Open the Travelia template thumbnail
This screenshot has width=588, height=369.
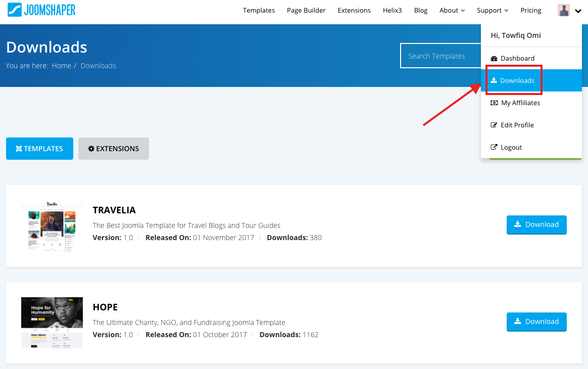point(52,226)
